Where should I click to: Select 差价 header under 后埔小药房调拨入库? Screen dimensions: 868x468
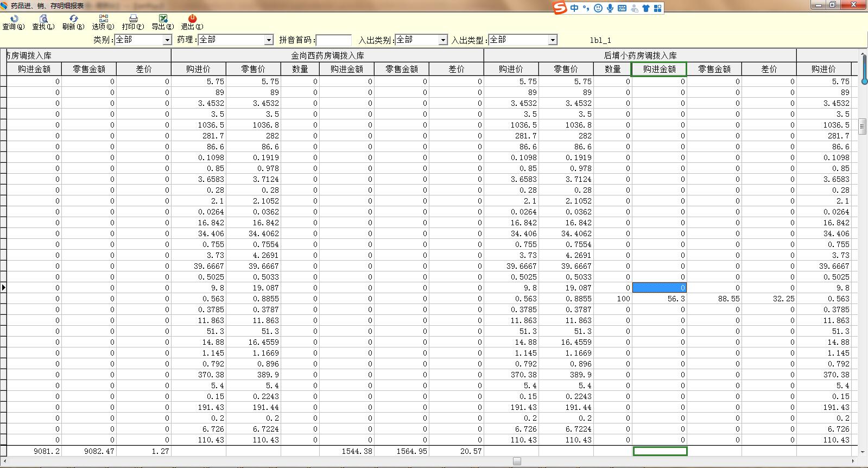click(769, 69)
